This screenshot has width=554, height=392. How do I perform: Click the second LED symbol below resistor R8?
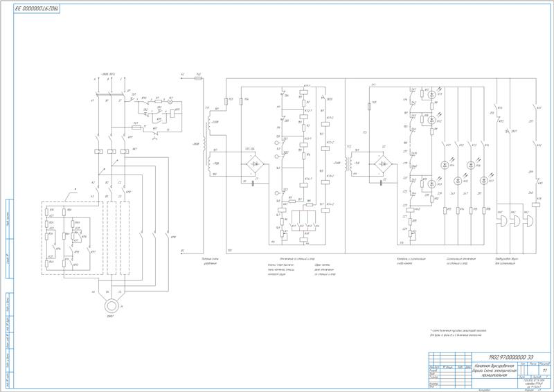(431, 120)
